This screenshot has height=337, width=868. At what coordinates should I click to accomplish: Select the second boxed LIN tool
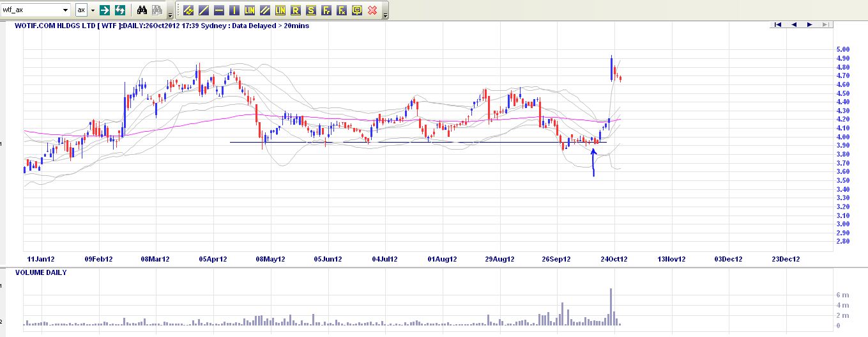(280, 10)
